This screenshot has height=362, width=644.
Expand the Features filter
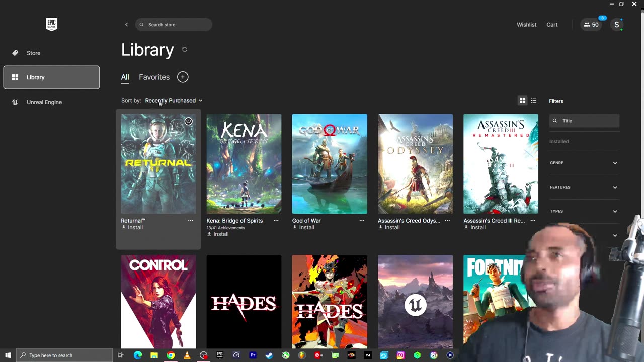pyautogui.click(x=584, y=187)
